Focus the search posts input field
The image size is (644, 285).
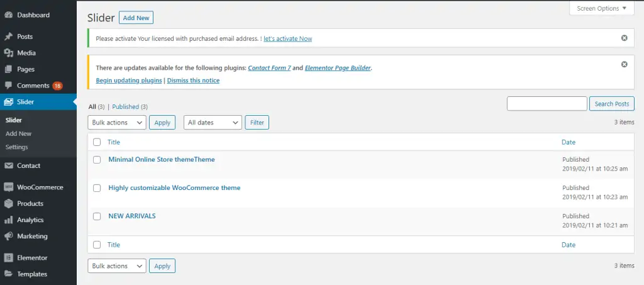tap(547, 103)
